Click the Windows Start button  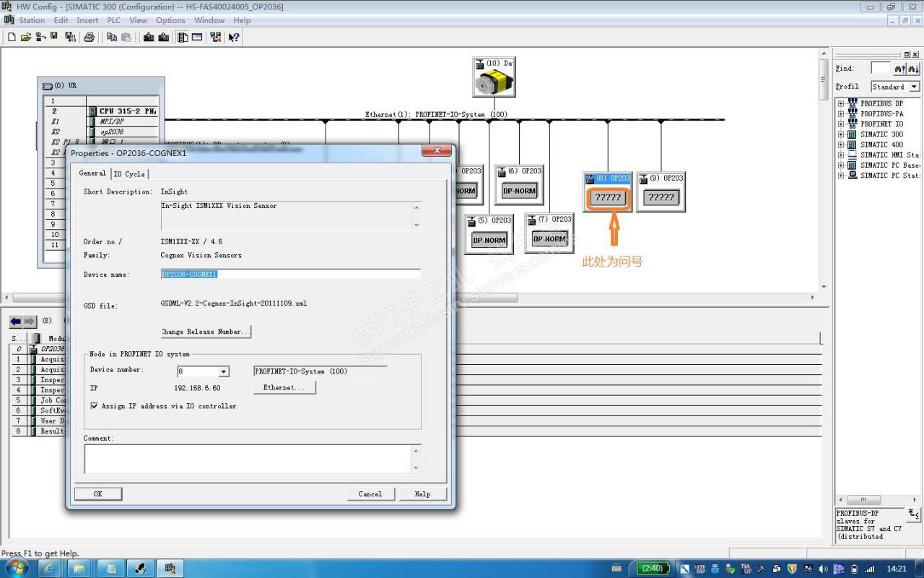coord(16,568)
